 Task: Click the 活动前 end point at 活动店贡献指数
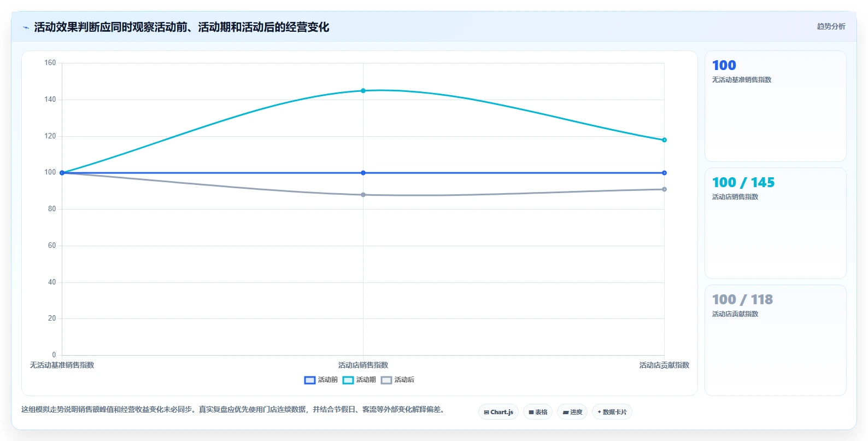(664, 173)
